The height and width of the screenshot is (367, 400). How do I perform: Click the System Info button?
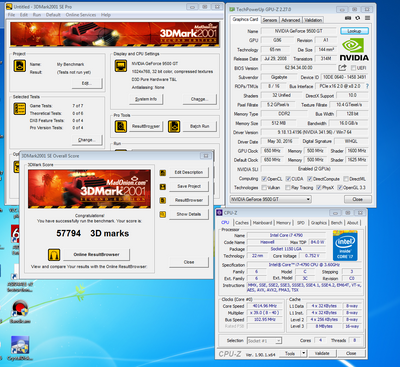tap(146, 99)
